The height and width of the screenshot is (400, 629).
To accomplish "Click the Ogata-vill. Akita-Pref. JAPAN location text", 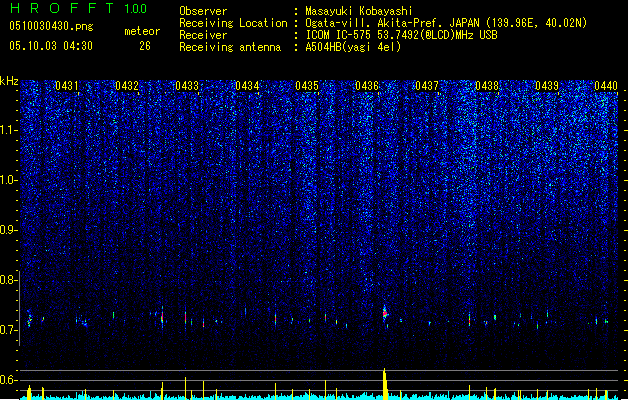I will [x=446, y=23].
